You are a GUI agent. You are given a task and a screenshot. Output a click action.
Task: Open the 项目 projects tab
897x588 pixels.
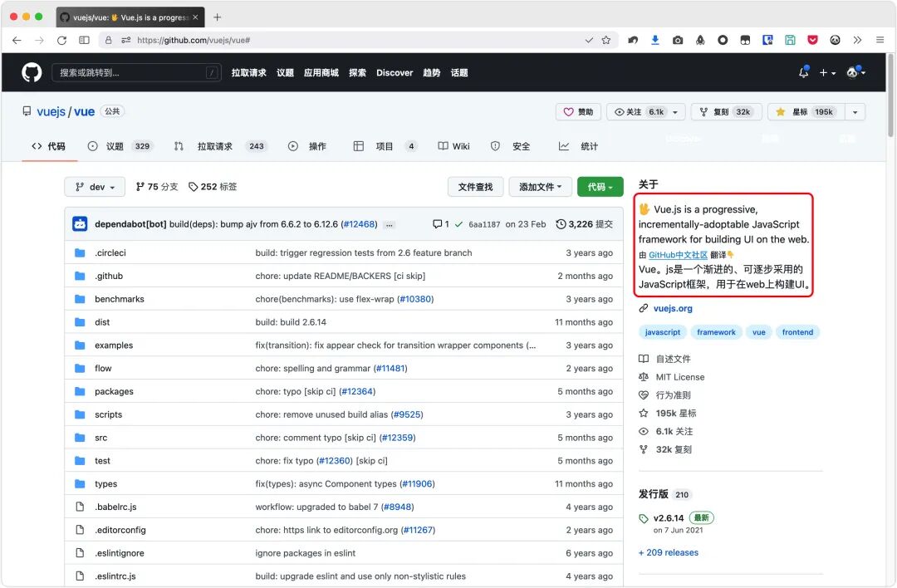point(385,146)
